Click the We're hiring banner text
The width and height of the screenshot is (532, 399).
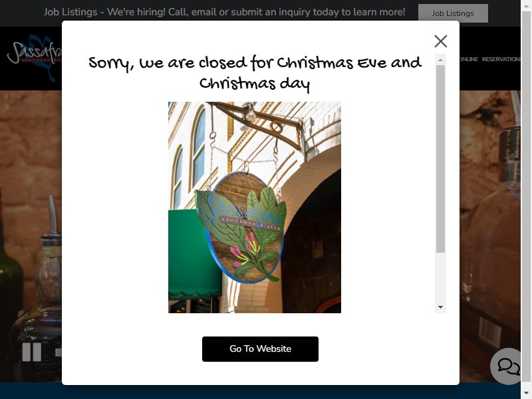point(224,12)
